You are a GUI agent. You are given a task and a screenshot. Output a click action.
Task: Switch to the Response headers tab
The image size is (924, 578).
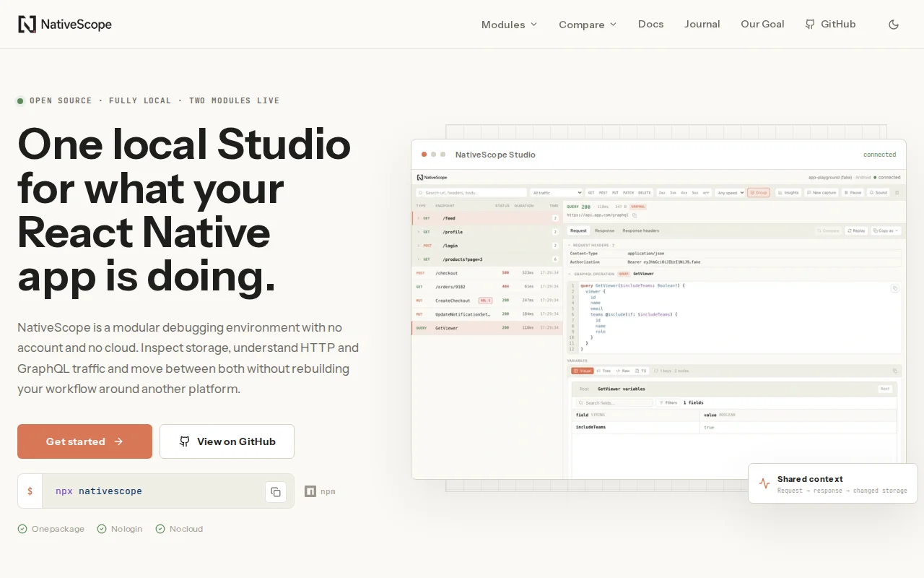[640, 230]
